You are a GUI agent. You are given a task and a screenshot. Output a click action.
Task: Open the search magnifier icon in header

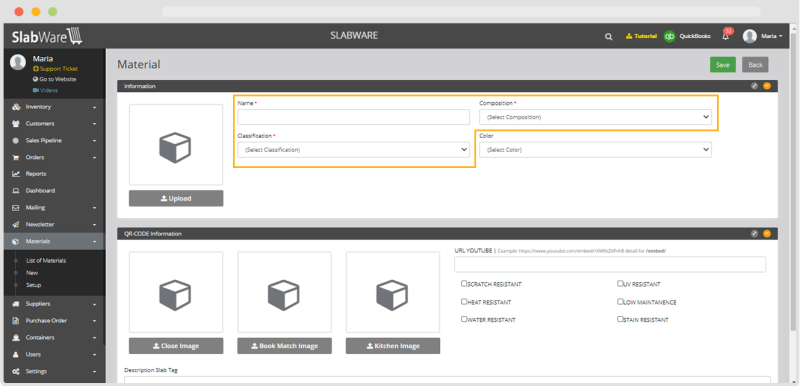[609, 37]
